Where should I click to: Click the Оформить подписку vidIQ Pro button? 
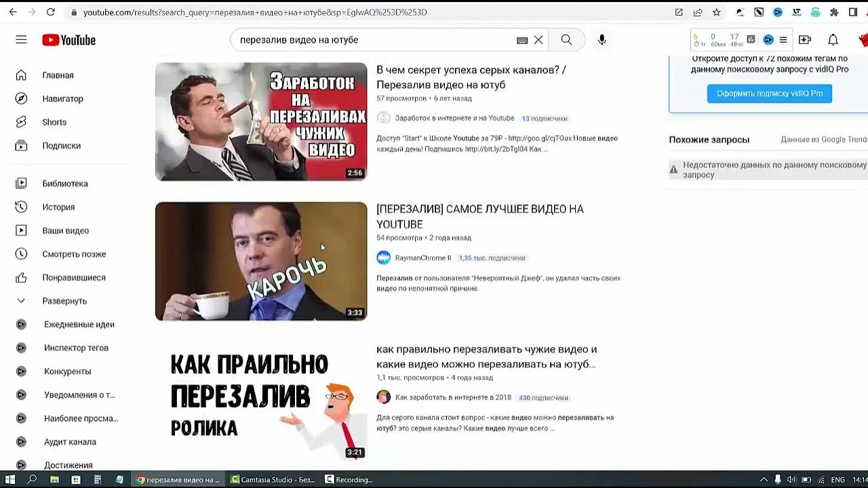click(x=769, y=94)
